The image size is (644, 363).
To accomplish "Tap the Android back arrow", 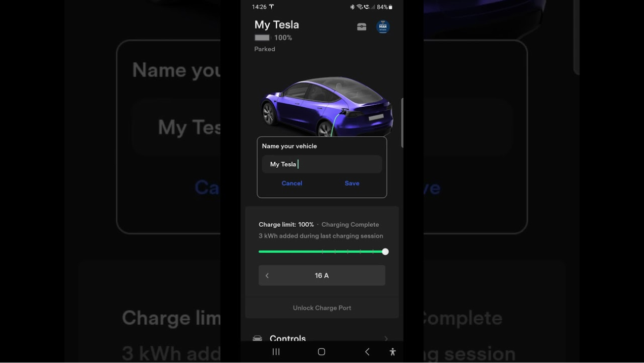I will [367, 352].
